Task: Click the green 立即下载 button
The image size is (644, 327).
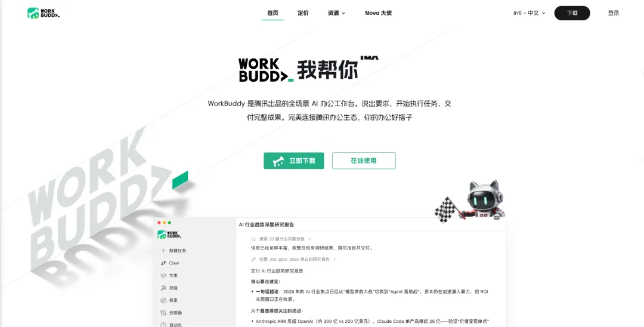Action: 293,161
